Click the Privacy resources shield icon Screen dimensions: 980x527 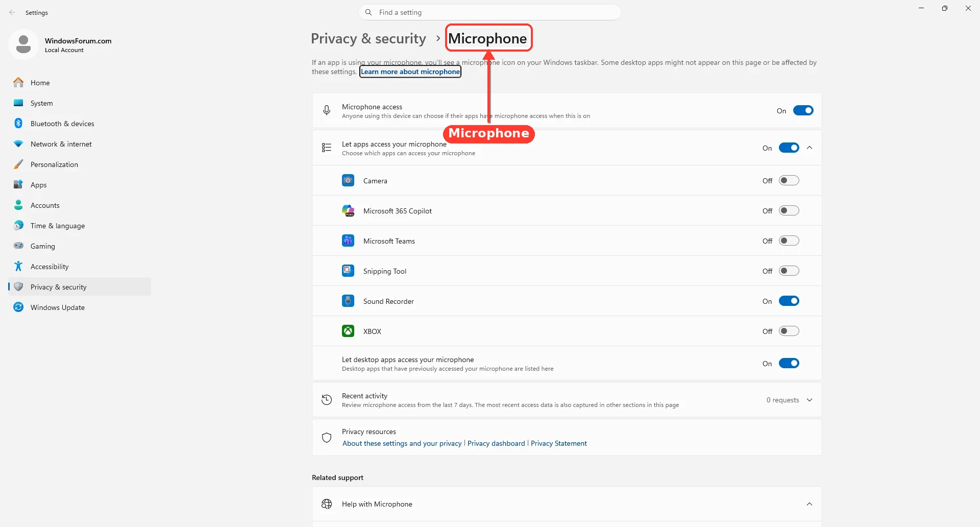click(327, 437)
